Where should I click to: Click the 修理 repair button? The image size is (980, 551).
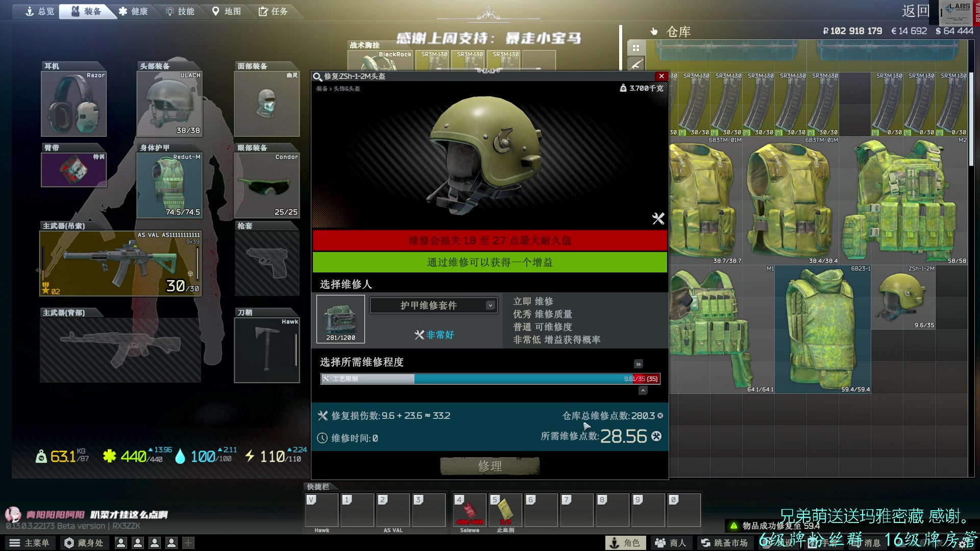point(490,466)
